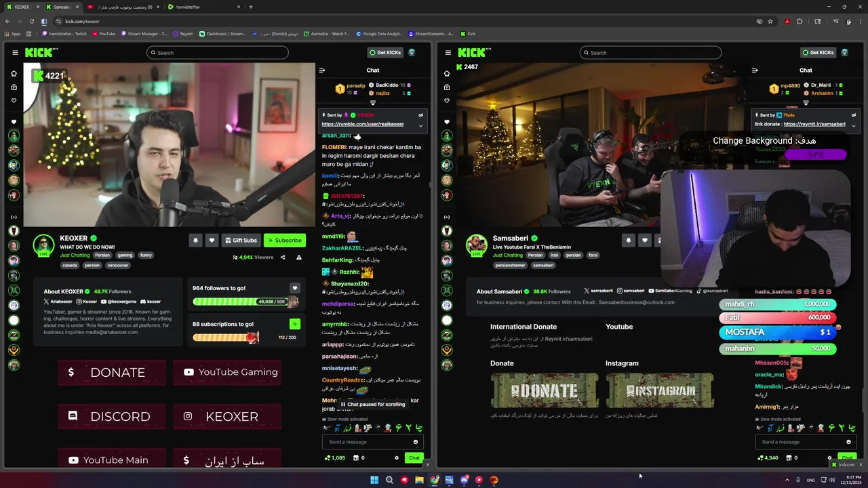Click KEOXER search field
Viewport: 868px width, 488px height.
(x=217, y=52)
